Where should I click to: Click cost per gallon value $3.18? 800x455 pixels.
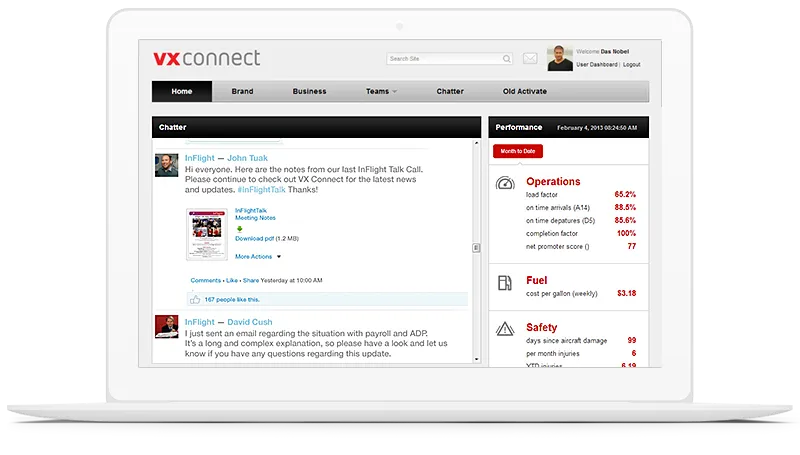627,293
